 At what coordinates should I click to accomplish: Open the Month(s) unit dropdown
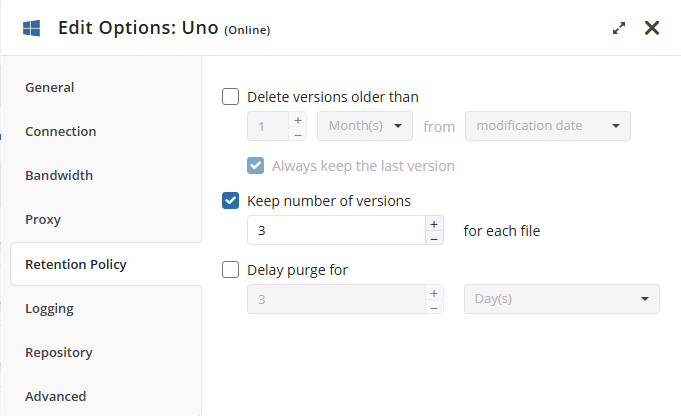[x=365, y=126]
